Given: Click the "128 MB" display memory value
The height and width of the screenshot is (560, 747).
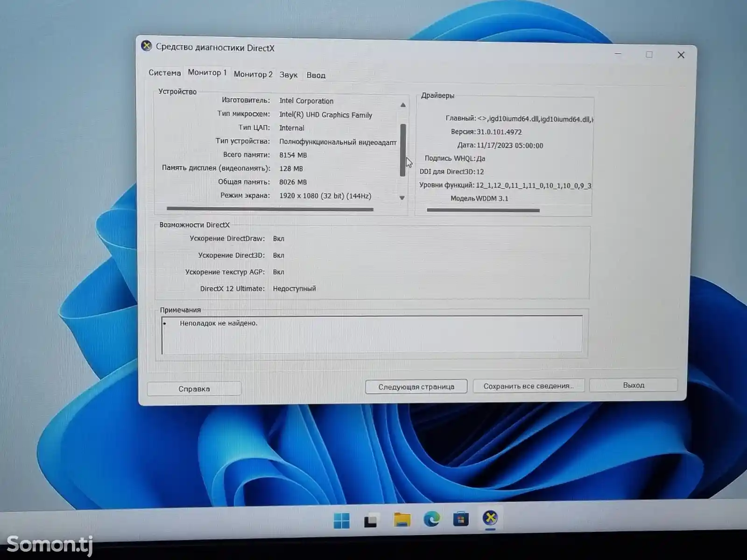Looking at the screenshot, I should tap(291, 168).
